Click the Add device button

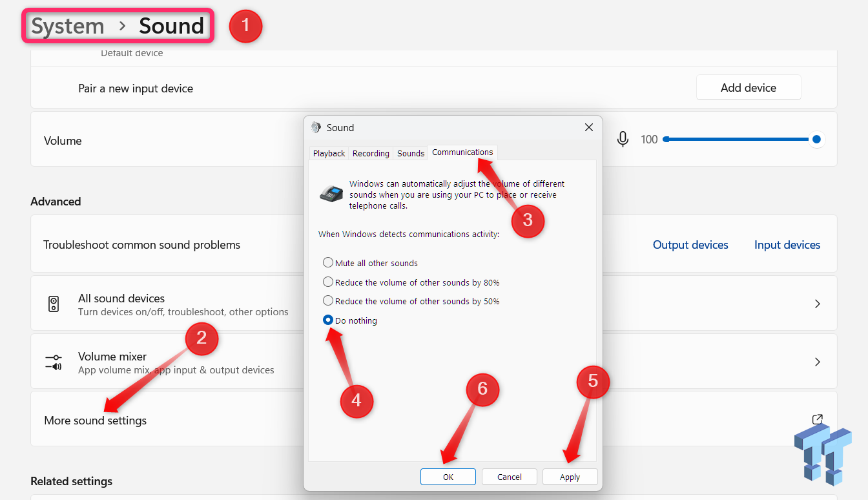click(x=749, y=88)
